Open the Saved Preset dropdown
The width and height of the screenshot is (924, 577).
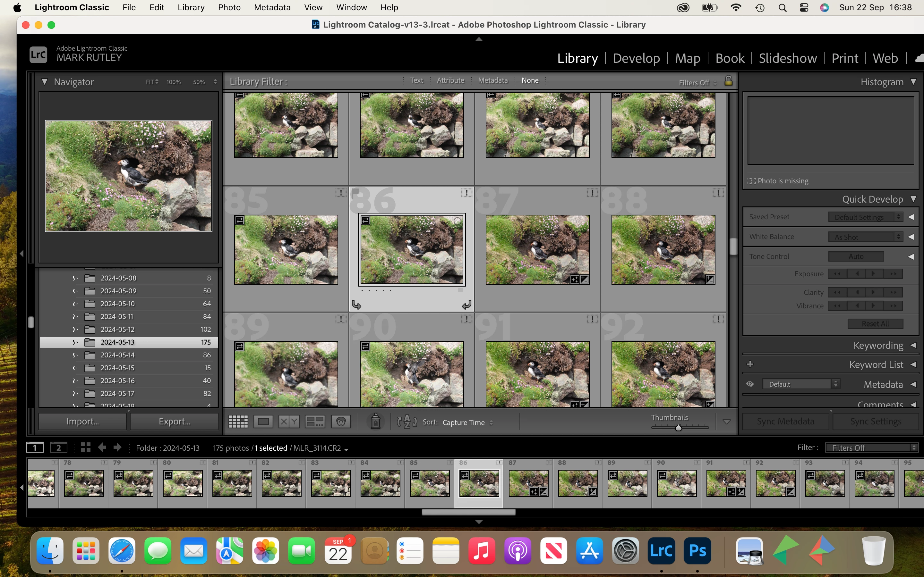pyautogui.click(x=865, y=217)
